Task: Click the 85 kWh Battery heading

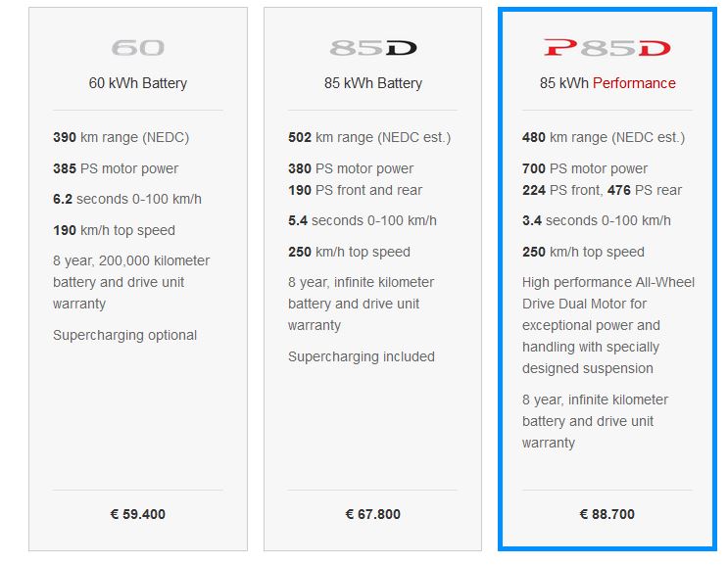Action: [373, 83]
